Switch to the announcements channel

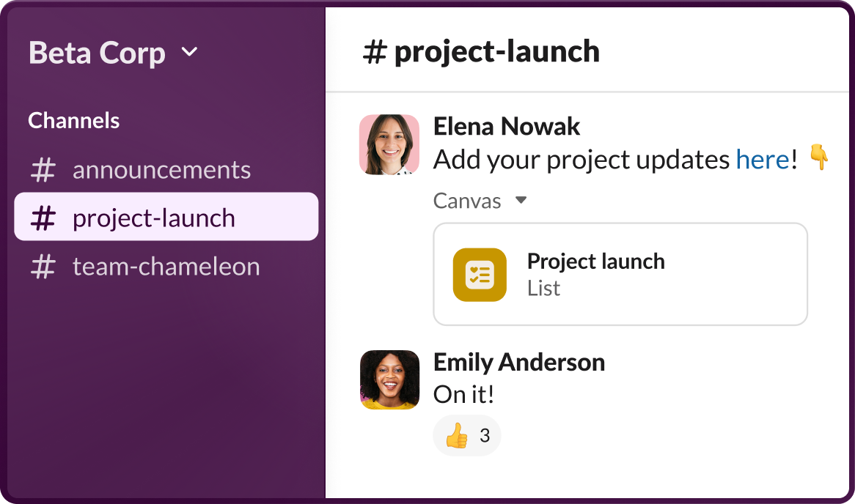(161, 170)
